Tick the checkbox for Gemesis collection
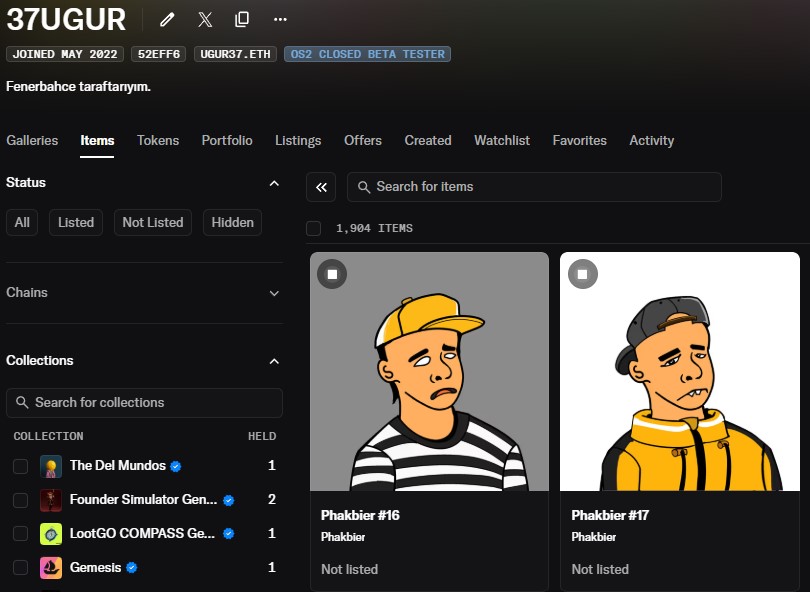Viewport: 810px width, 592px height. click(x=21, y=568)
